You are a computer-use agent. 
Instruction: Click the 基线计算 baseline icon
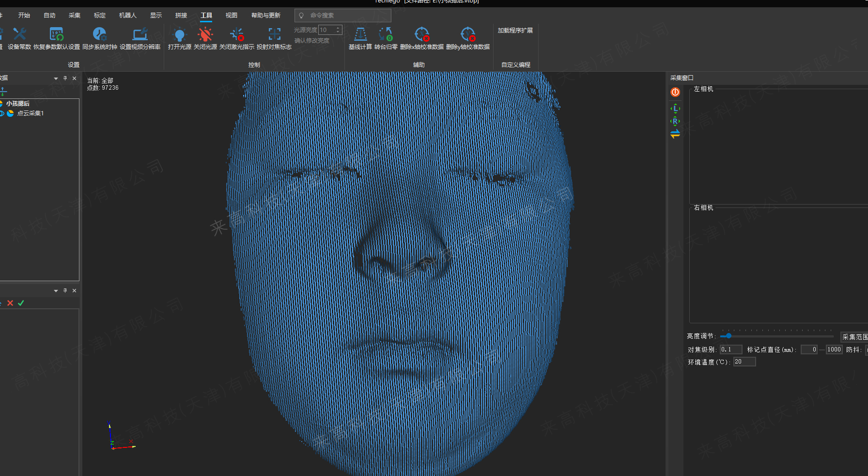point(360,35)
